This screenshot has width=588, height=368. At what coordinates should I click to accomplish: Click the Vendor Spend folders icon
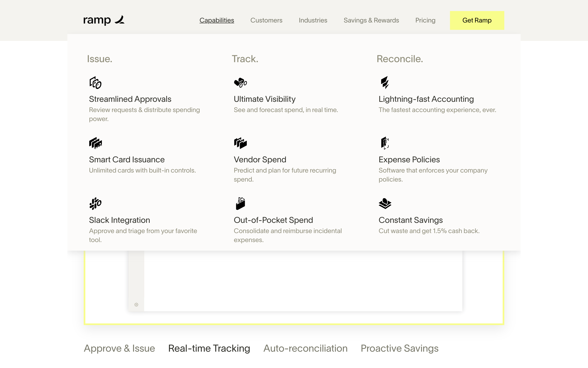point(240,143)
